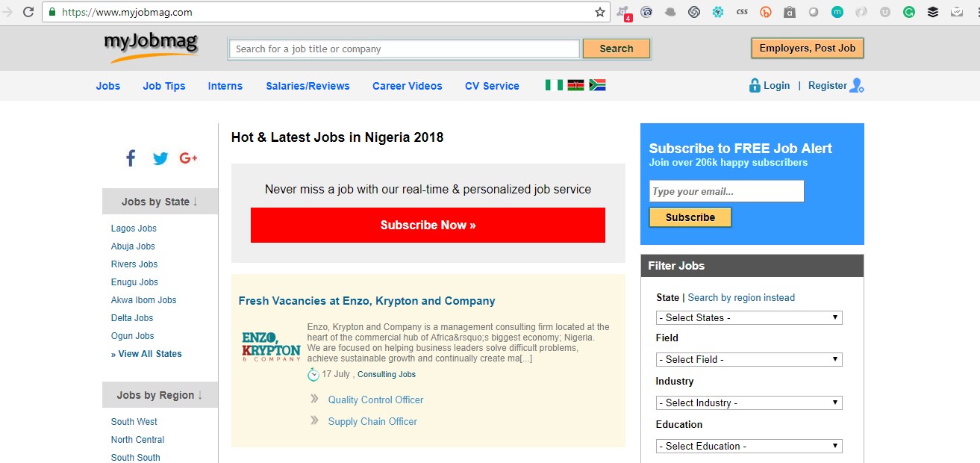Bookmark this page with the star icon
Image resolution: width=980 pixels, height=463 pixels.
(x=600, y=12)
